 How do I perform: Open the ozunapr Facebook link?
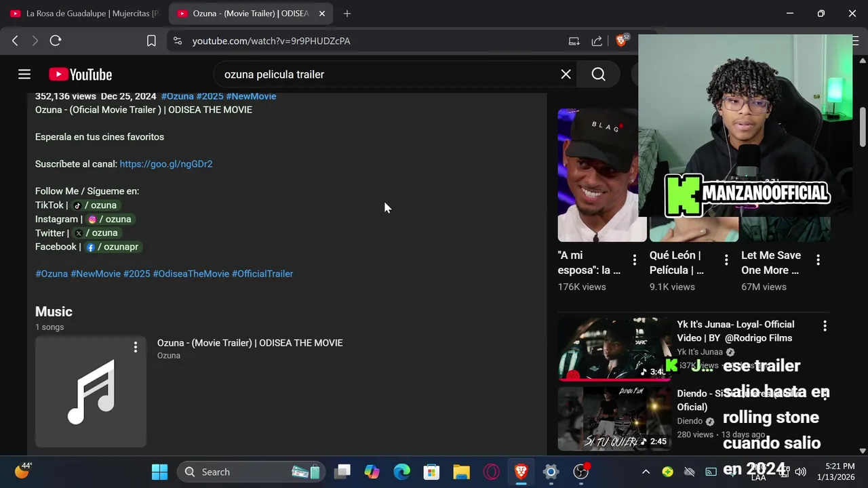(x=113, y=247)
